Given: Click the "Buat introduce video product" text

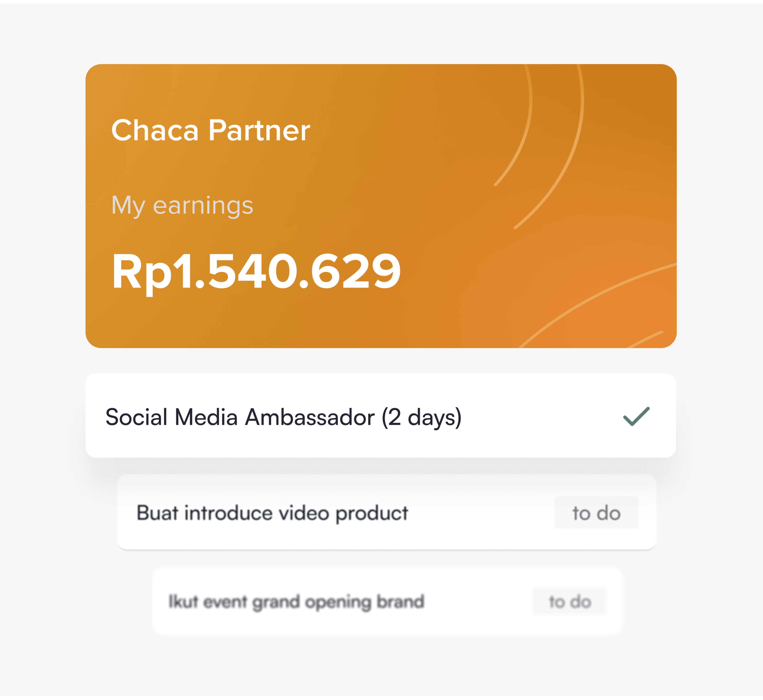Looking at the screenshot, I should (272, 513).
